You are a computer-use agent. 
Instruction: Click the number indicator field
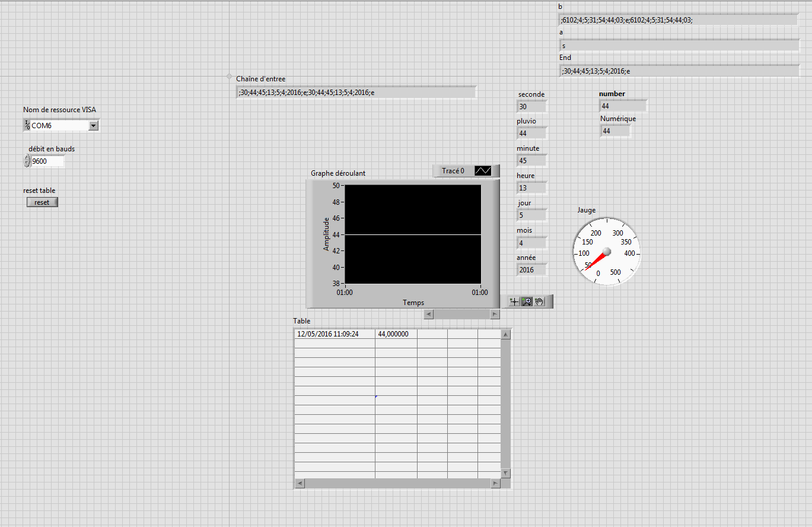(623, 106)
